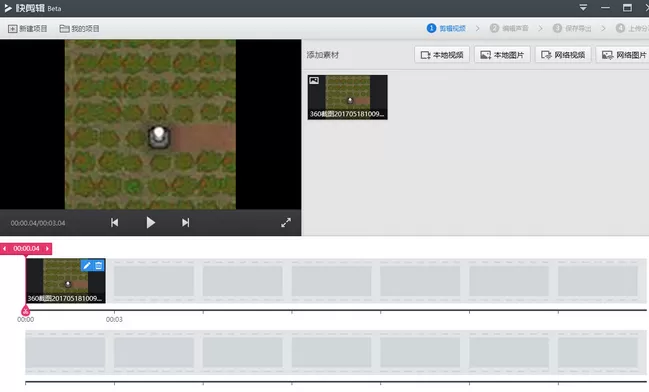Click the 00:00.04/00:03.04 time readout
649x392 pixels.
pyautogui.click(x=38, y=223)
